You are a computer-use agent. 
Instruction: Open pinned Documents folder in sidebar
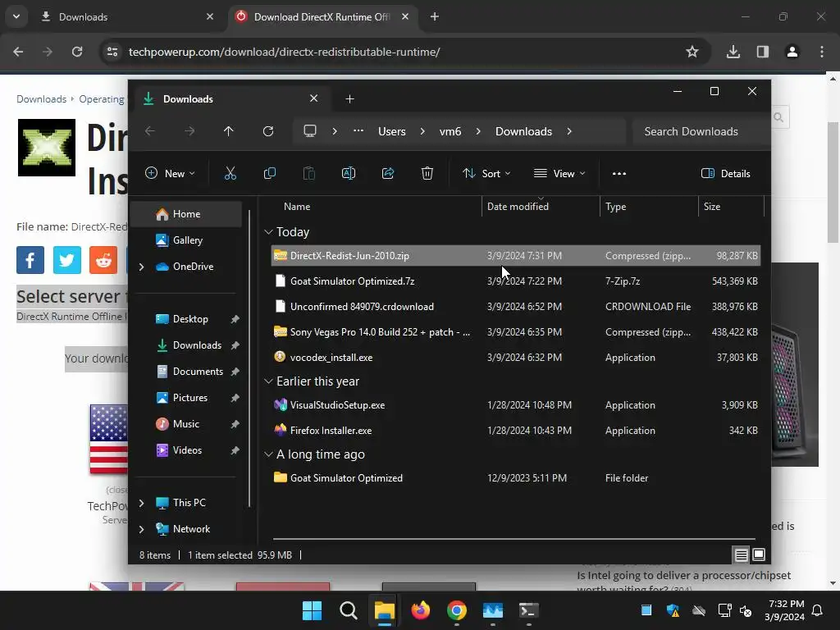pyautogui.click(x=186, y=372)
